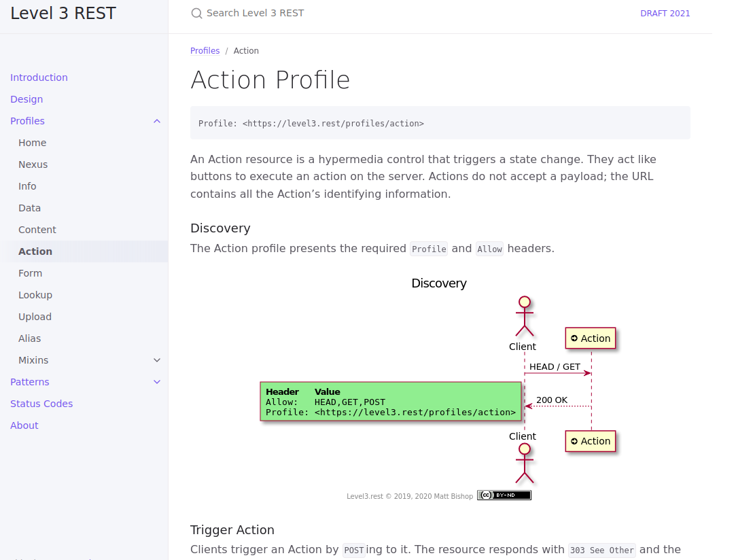
Task: Click the green Header/Value note box
Action: coord(390,402)
